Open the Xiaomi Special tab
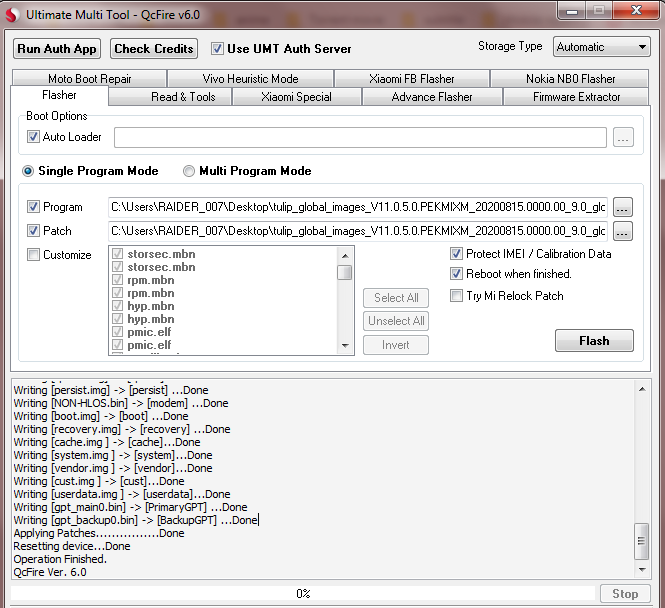 (x=296, y=97)
